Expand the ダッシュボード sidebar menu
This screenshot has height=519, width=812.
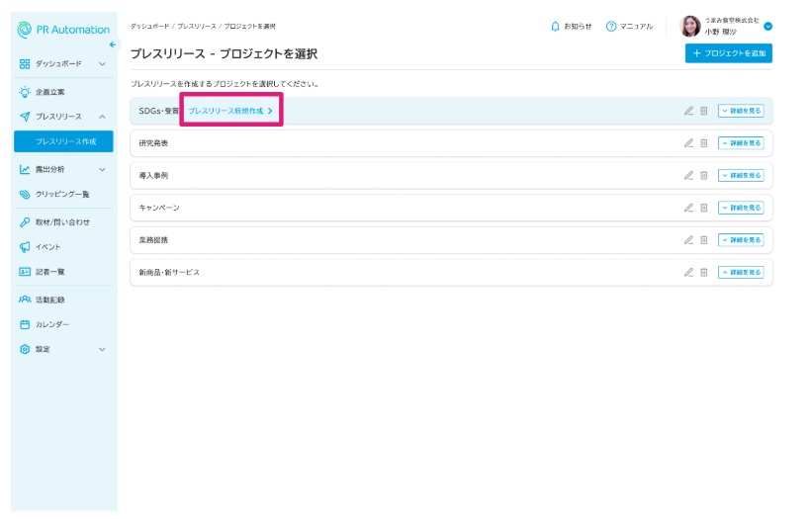coord(102,63)
